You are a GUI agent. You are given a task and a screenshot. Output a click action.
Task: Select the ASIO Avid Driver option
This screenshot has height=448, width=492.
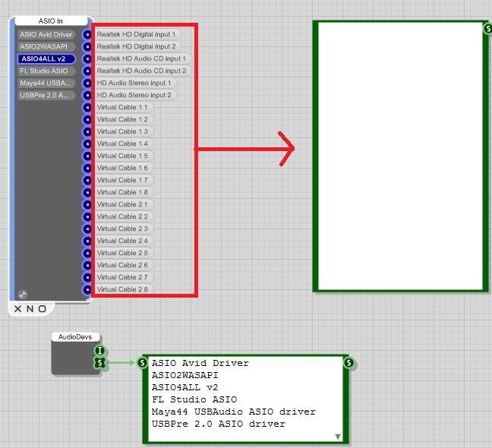point(47,34)
